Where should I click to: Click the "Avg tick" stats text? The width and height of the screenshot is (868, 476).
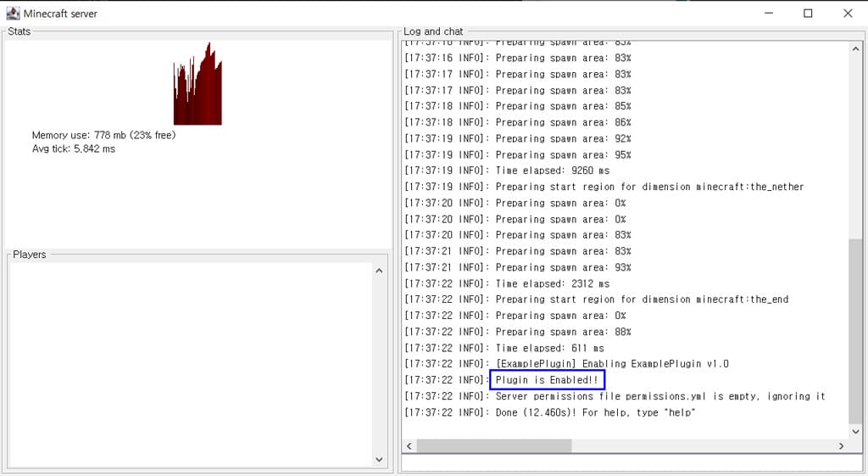(73, 149)
